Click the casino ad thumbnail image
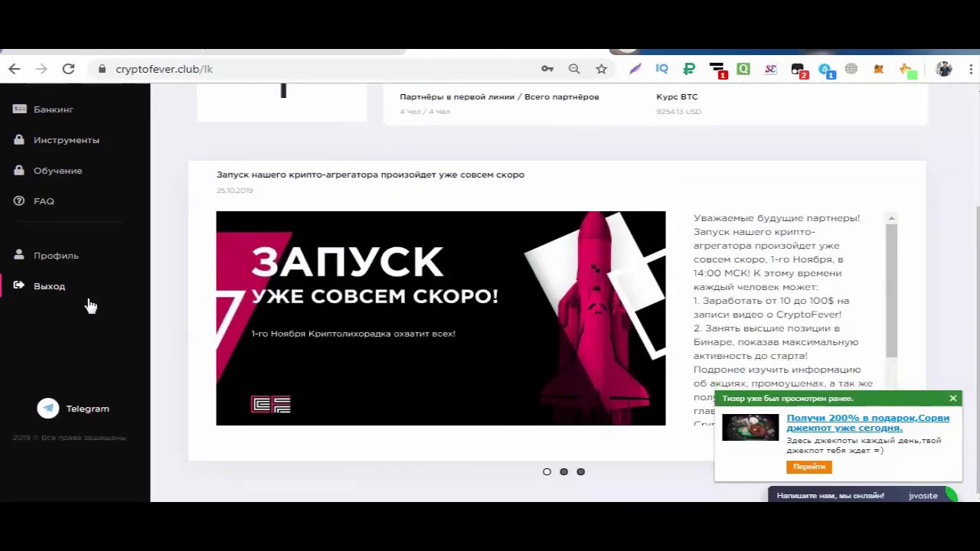980x551 pixels. (750, 428)
